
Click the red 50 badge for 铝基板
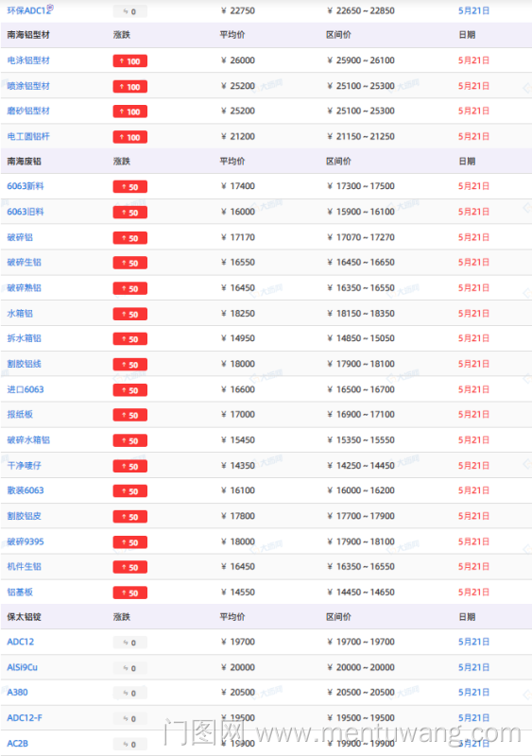(x=130, y=593)
